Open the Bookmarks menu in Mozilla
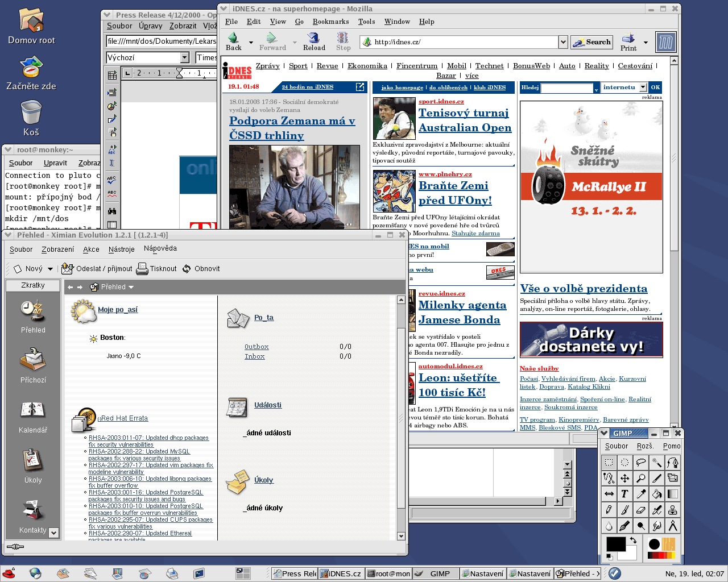 330,22
